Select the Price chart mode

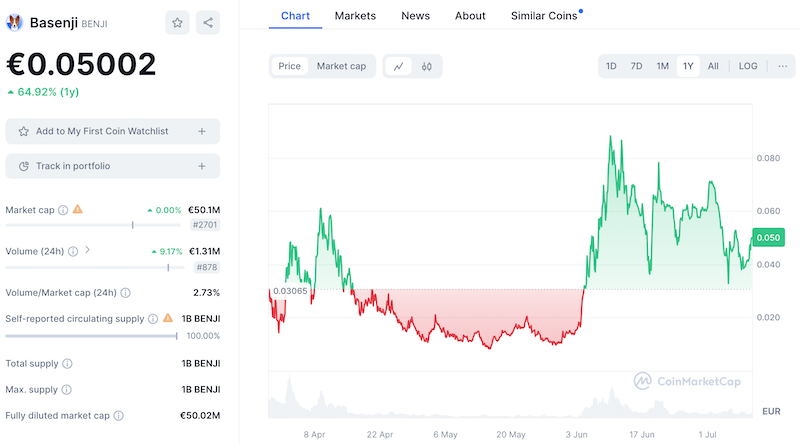tap(289, 66)
